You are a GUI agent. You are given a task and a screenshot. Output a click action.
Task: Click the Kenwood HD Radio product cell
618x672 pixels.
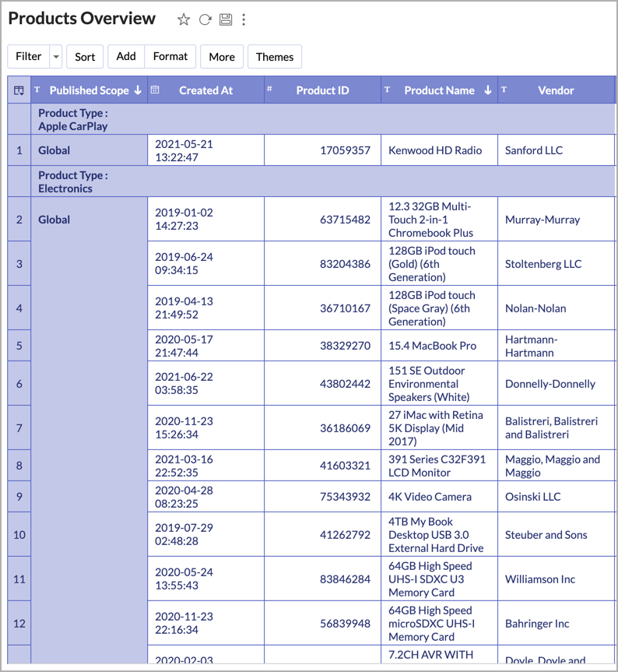click(x=435, y=150)
